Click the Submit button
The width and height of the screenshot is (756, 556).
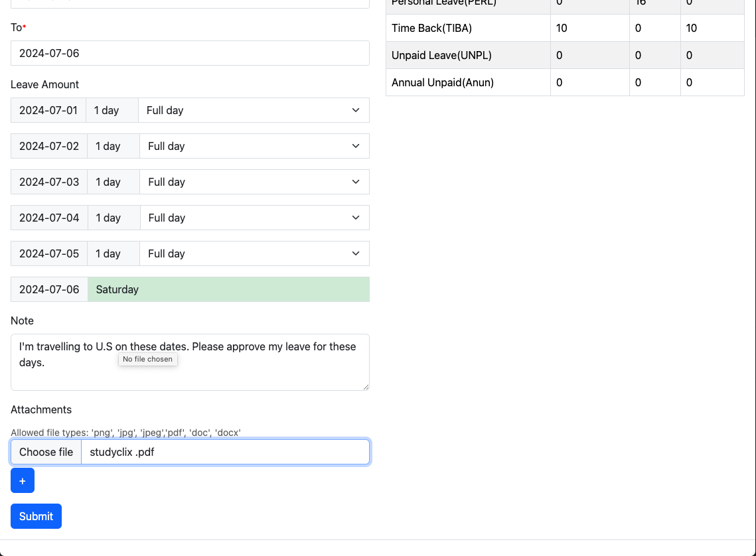(36, 516)
